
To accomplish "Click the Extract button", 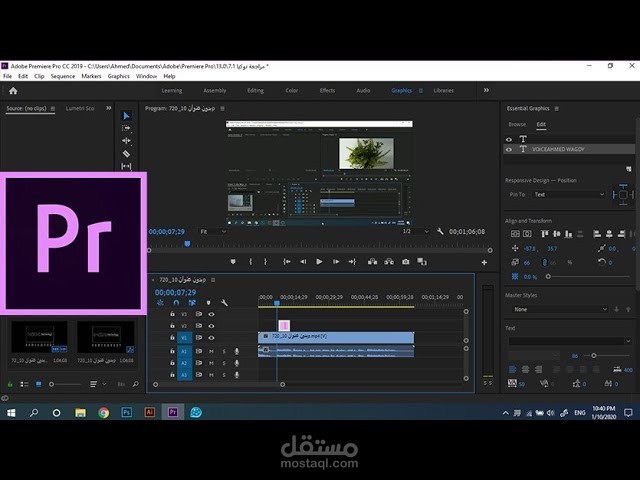I will tap(389, 262).
